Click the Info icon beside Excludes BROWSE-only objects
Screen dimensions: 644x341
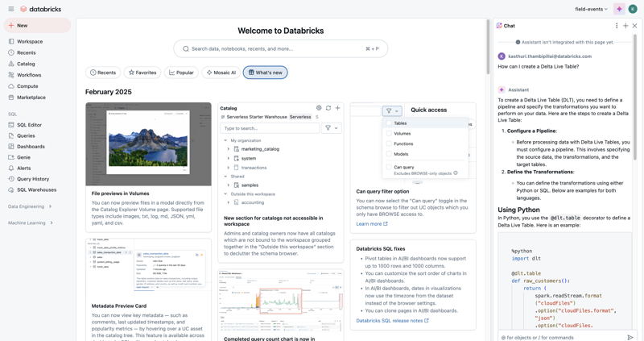[456, 173]
